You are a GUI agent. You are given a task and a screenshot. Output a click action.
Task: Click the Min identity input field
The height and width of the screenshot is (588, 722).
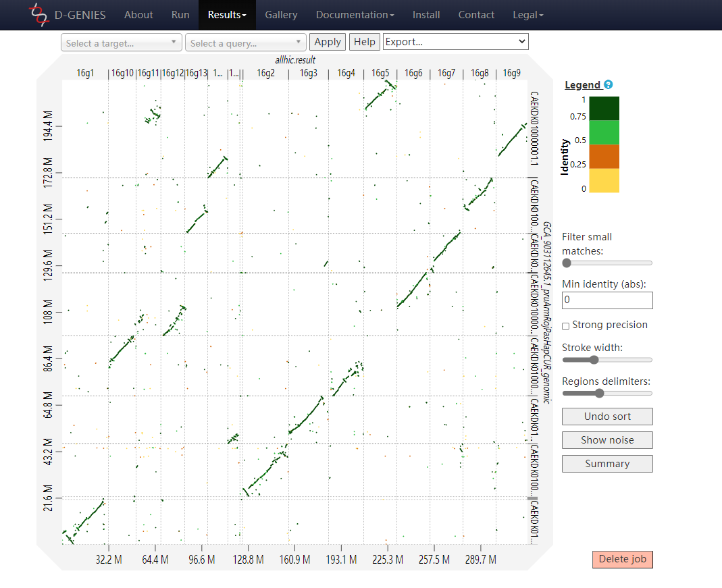coord(607,300)
